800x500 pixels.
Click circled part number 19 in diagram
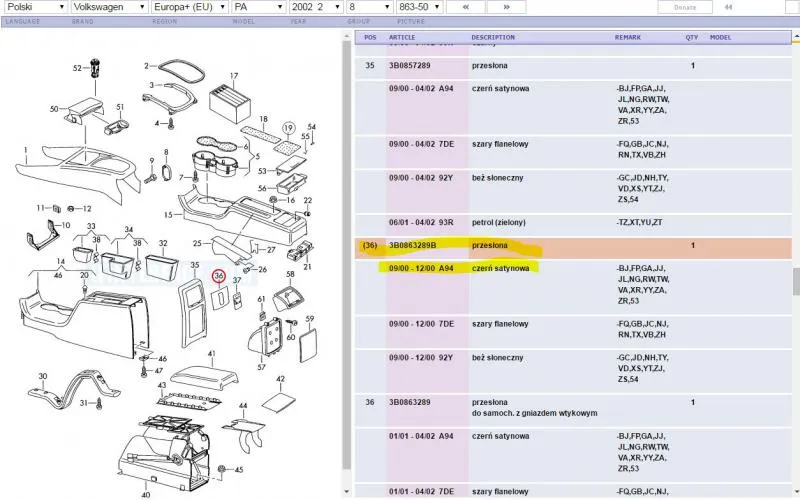click(289, 129)
